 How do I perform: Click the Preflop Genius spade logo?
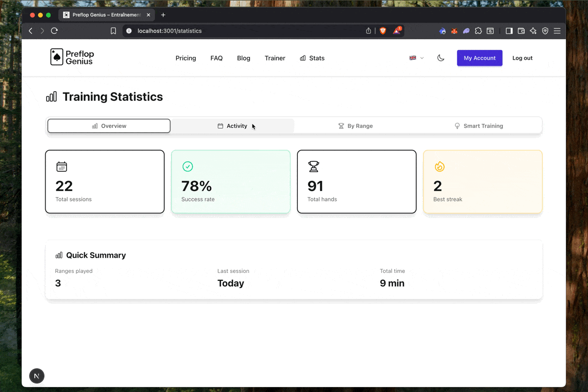(57, 57)
